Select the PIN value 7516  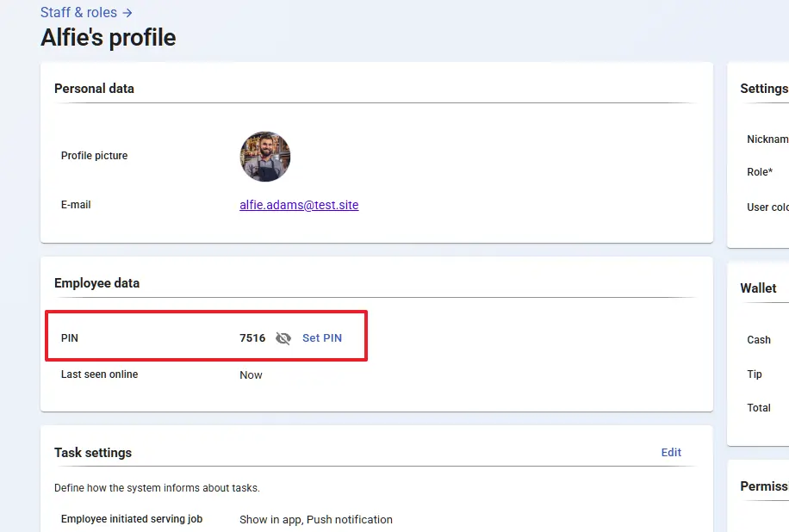click(x=252, y=338)
